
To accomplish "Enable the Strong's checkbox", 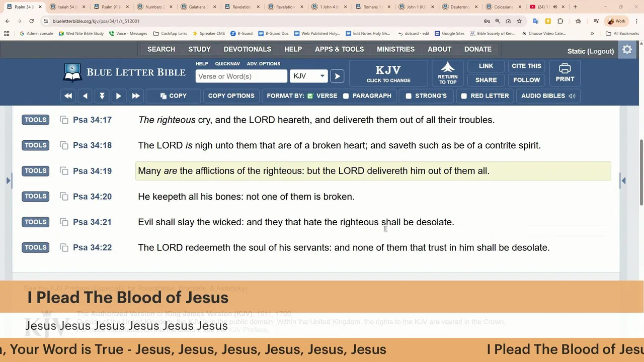I will click(409, 96).
